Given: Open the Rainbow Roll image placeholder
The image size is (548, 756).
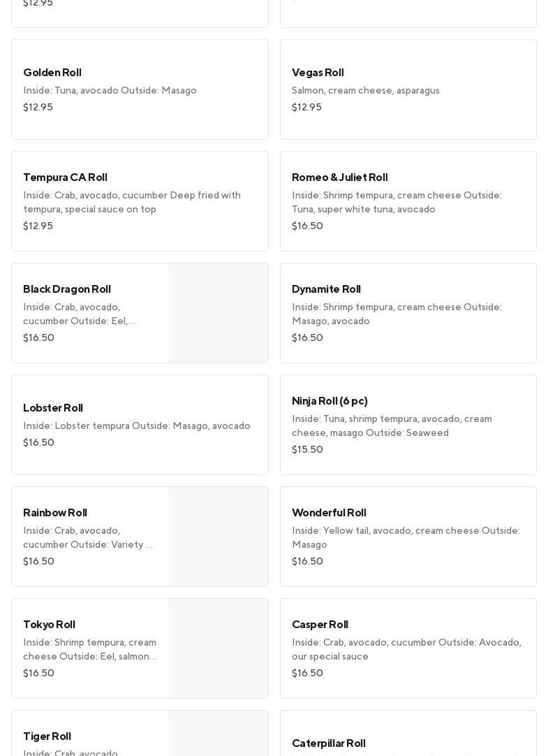Looking at the screenshot, I should tap(219, 537).
